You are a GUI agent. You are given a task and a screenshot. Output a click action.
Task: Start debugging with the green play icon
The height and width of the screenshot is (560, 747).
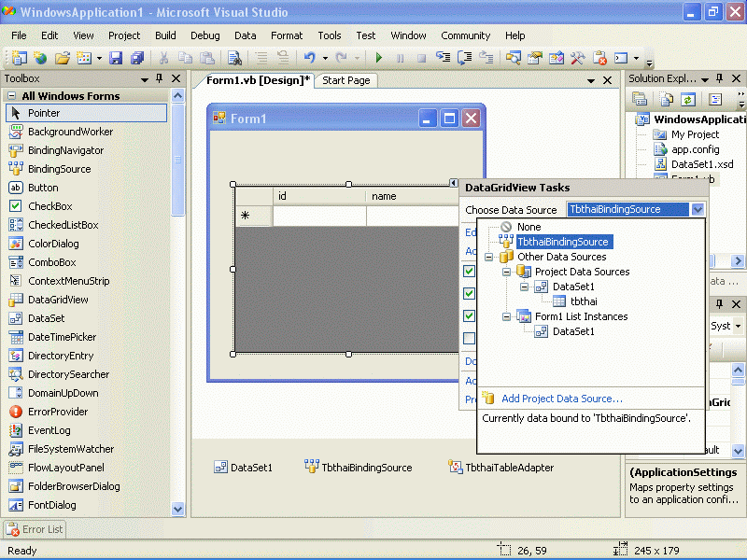click(x=379, y=58)
